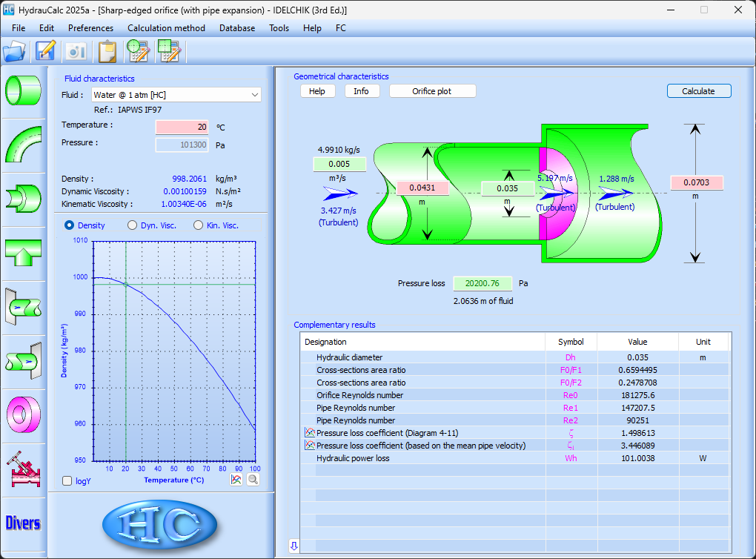
Task: Click the open folder toolbar icon
Action: (x=15, y=51)
